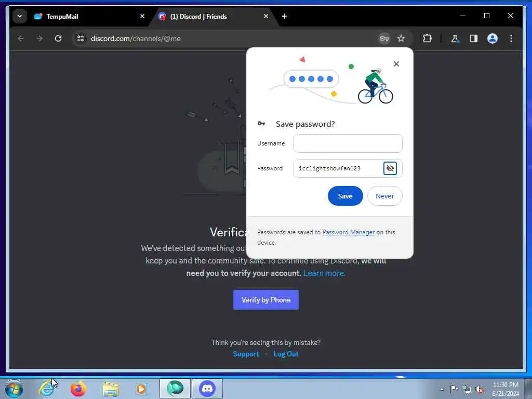Open Chrome three-dot menu
This screenshot has width=532, height=399.
pos(511,38)
